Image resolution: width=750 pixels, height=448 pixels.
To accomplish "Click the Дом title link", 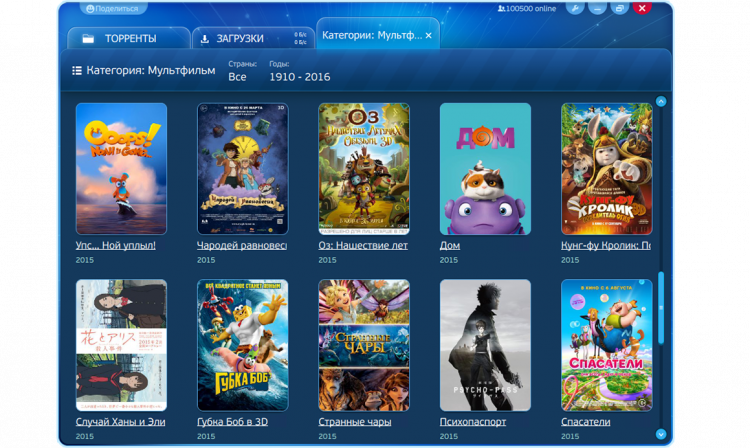I will pos(450,245).
